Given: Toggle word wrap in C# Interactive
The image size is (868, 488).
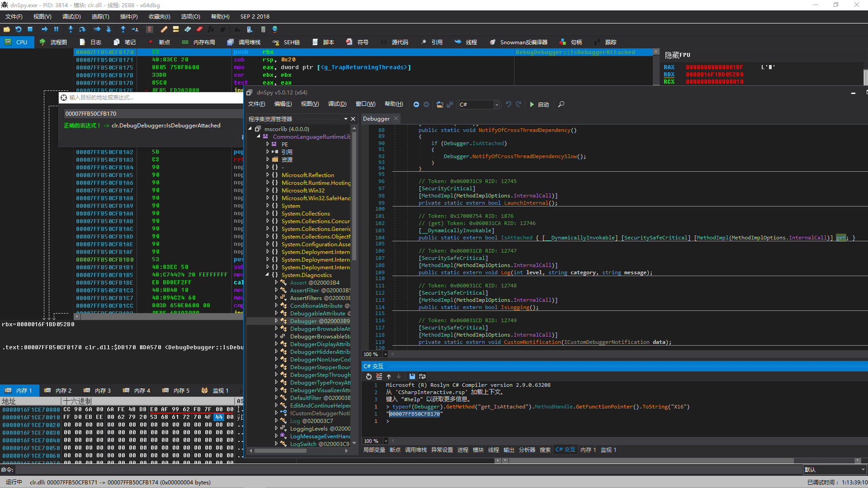Looking at the screenshot, I should pos(422,376).
